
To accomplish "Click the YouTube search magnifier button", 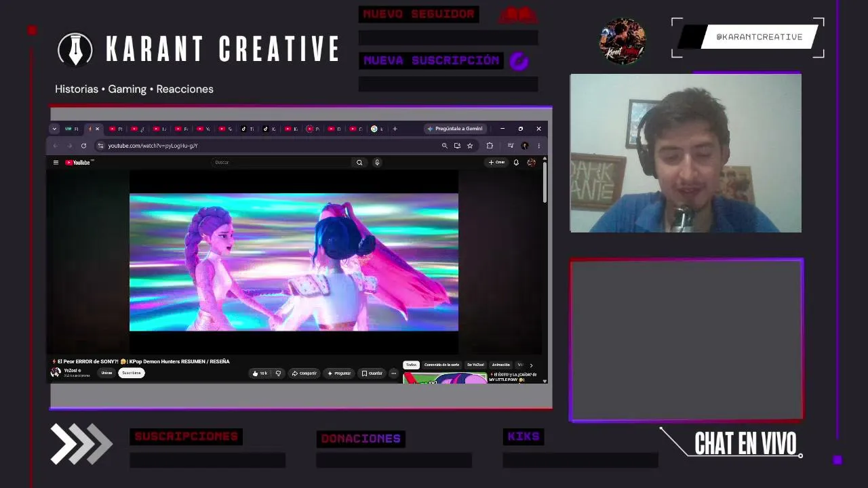I will (x=359, y=163).
